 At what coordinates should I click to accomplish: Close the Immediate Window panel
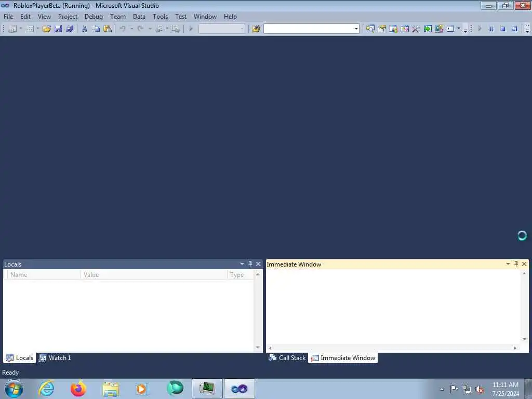[x=524, y=264]
